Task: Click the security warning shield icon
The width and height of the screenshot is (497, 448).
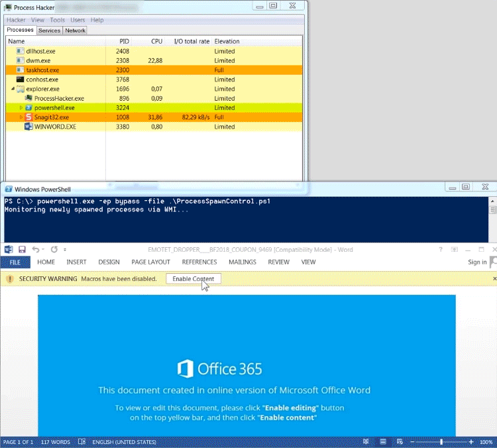Action: 10,279
